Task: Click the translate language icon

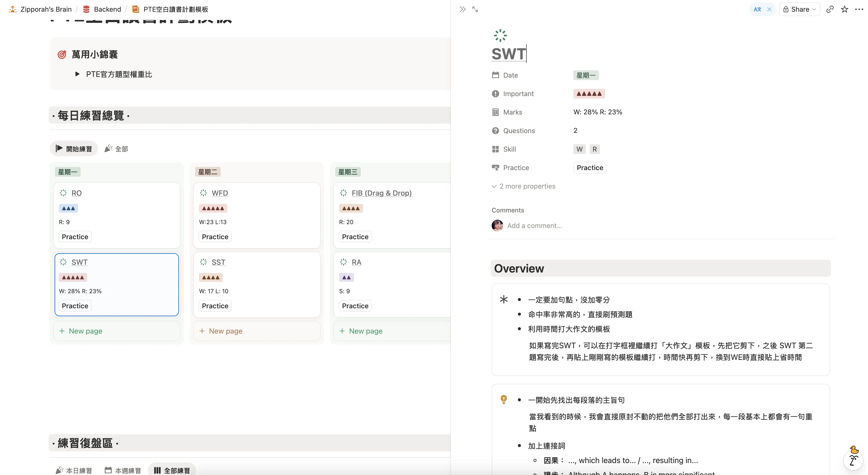Action: (757, 9)
